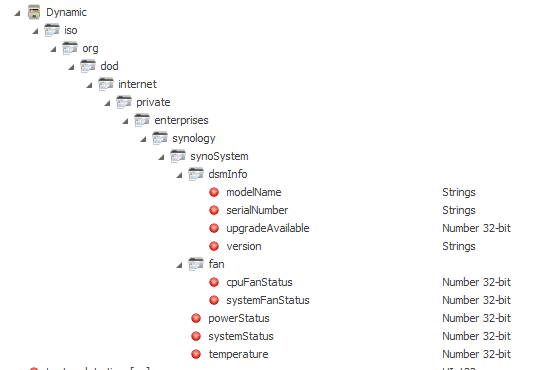This screenshot has width=559, height=370.
Task: Click the synoSystem folder icon
Action: [178, 156]
